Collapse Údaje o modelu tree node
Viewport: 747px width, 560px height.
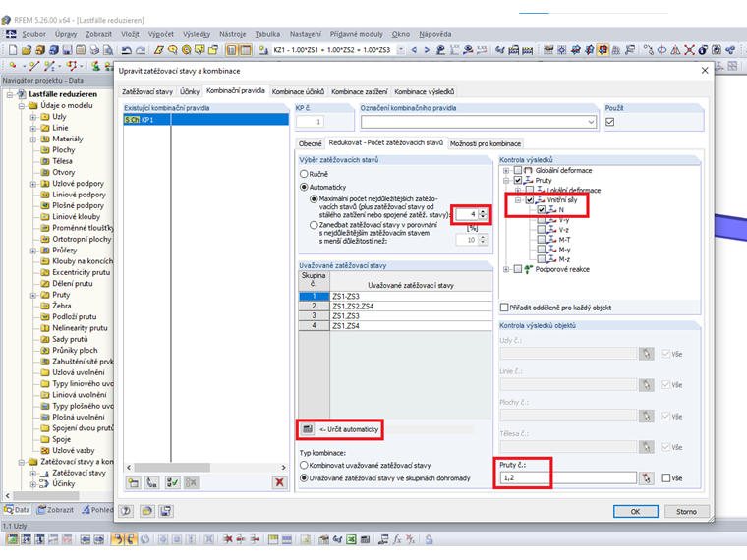click(21, 106)
